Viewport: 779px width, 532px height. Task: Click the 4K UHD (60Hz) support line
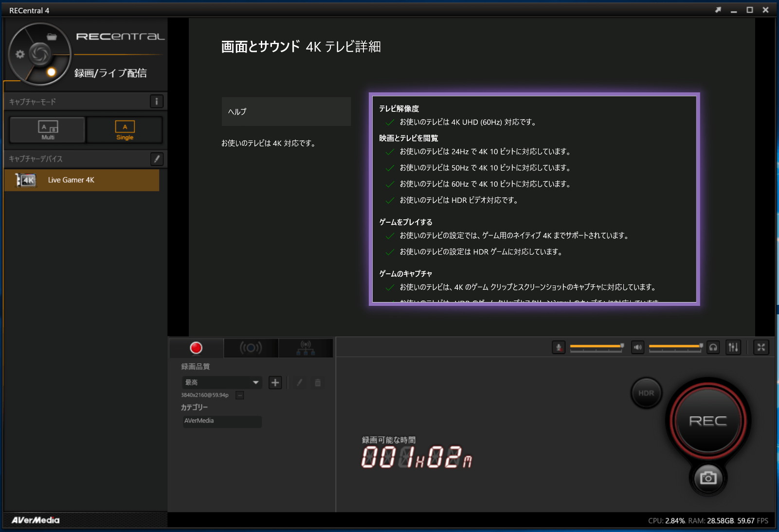pos(468,122)
